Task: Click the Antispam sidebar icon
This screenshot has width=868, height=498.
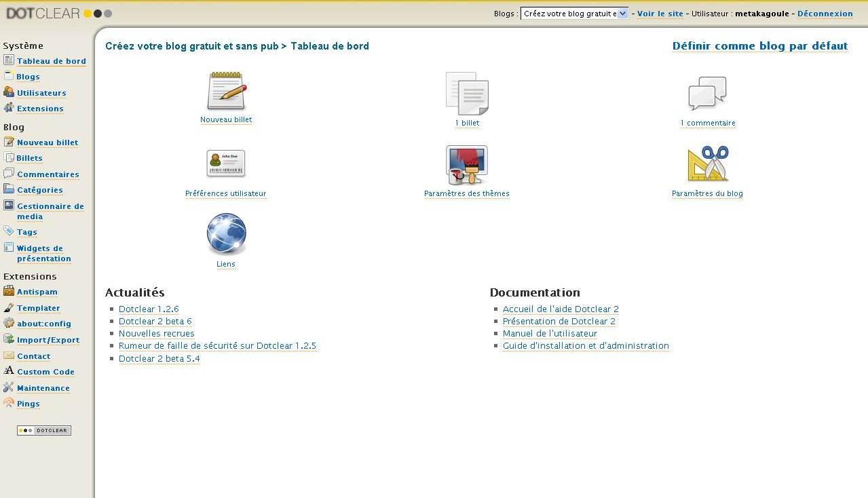Action: pyautogui.click(x=9, y=291)
